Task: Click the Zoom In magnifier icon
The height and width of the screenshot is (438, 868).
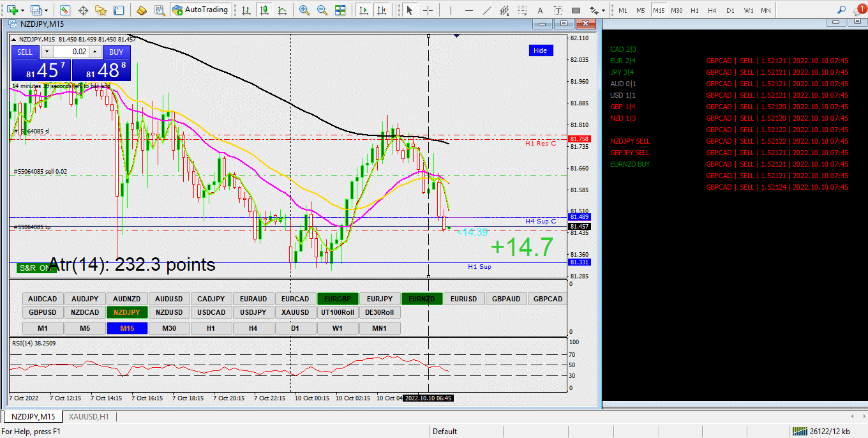Action: click(x=304, y=10)
